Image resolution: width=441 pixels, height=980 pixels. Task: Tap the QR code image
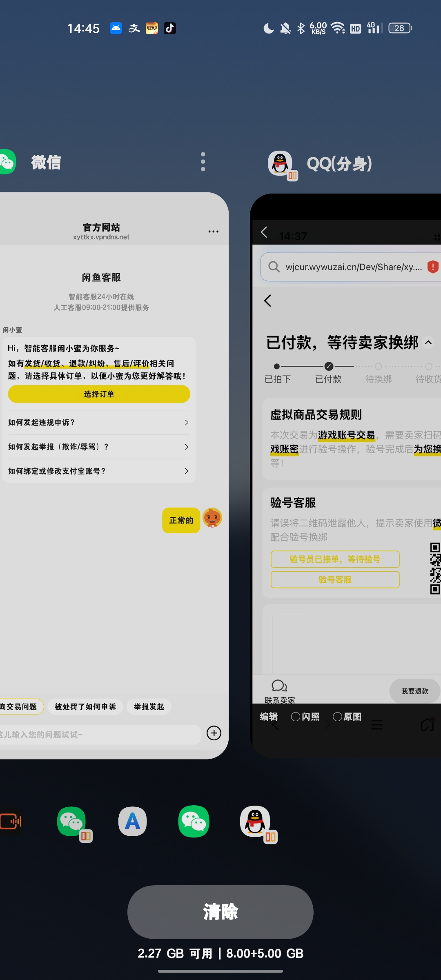(435, 568)
